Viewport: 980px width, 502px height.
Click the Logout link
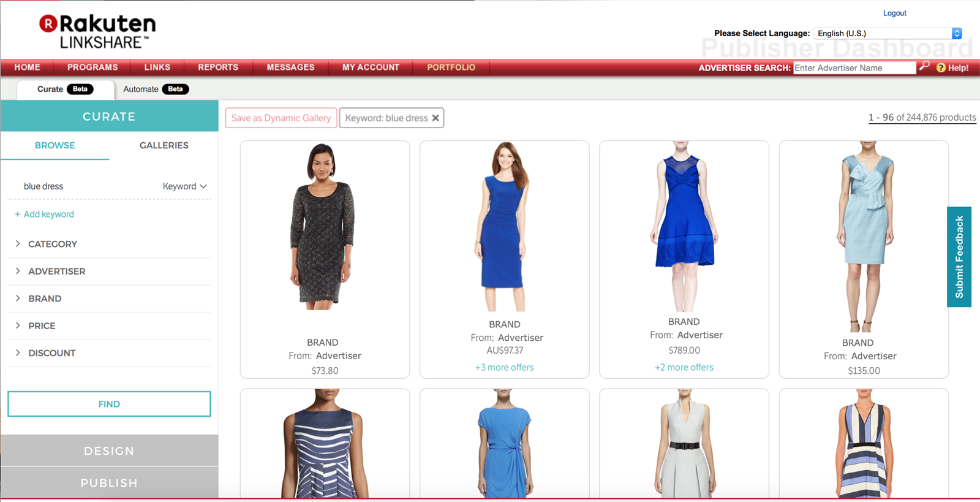(894, 13)
